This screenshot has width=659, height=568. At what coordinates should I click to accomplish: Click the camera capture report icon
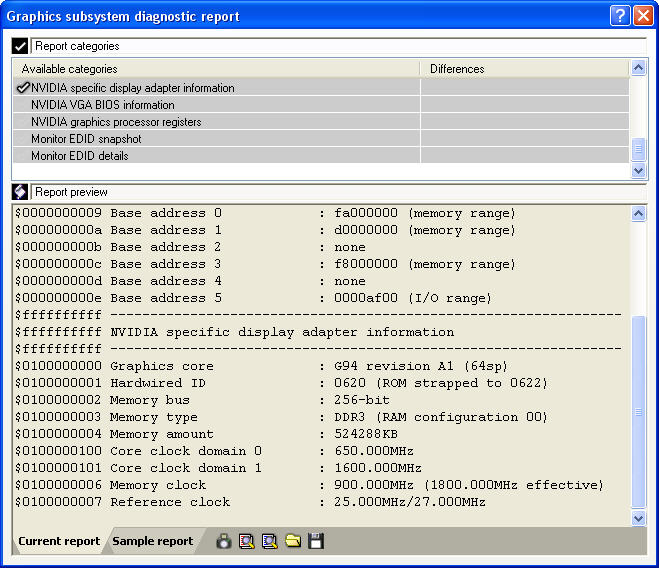coord(224,541)
